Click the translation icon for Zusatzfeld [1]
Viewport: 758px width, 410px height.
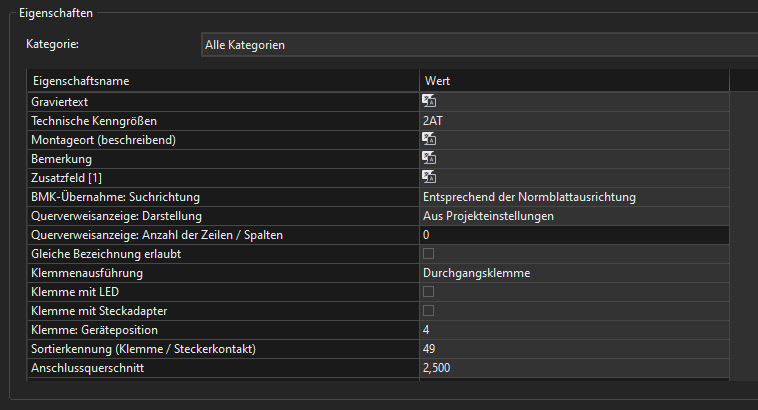tap(429, 177)
